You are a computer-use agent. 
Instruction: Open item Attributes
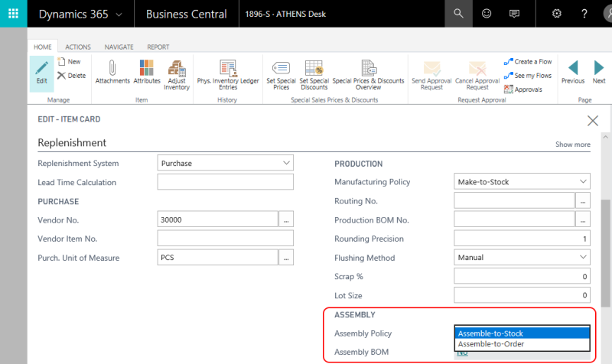(147, 72)
